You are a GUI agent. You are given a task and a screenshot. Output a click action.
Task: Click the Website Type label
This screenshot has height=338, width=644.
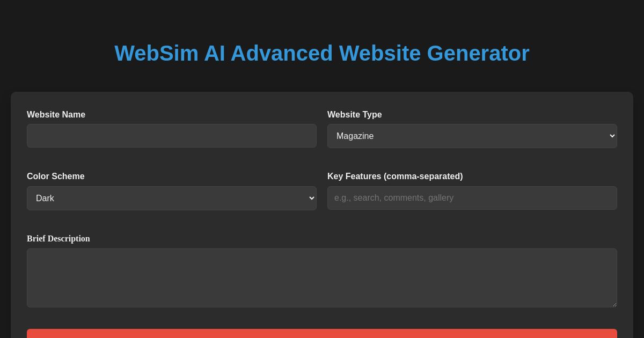pos(355,115)
